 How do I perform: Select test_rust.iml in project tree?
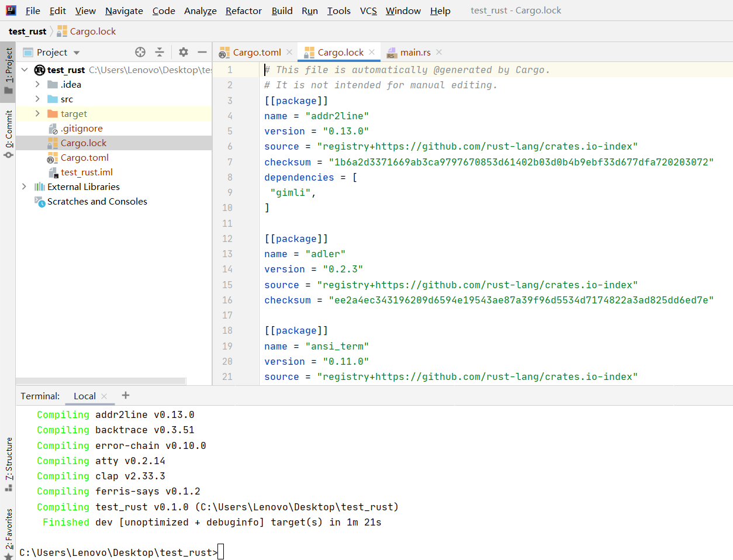87,172
